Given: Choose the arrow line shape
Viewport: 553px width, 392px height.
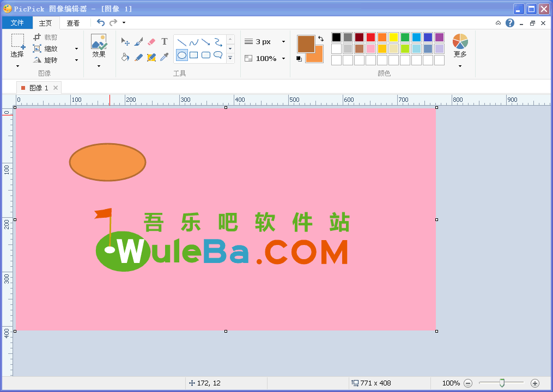Looking at the screenshot, I should [x=205, y=42].
